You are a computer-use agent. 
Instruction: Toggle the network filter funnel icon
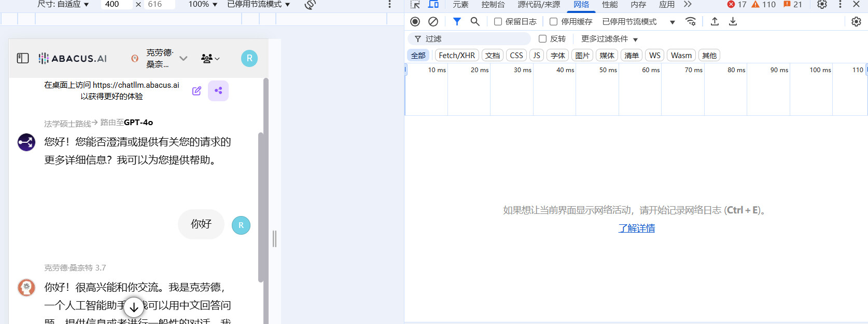pos(457,21)
